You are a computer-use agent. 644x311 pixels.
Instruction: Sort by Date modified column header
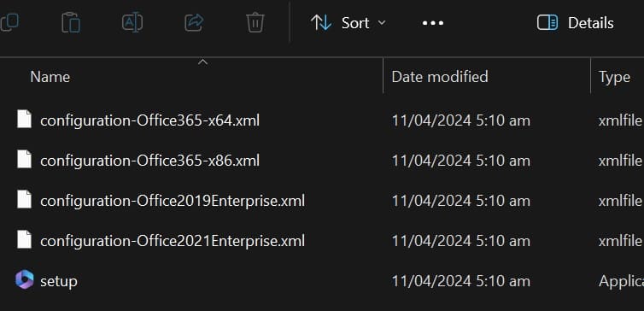click(x=440, y=77)
